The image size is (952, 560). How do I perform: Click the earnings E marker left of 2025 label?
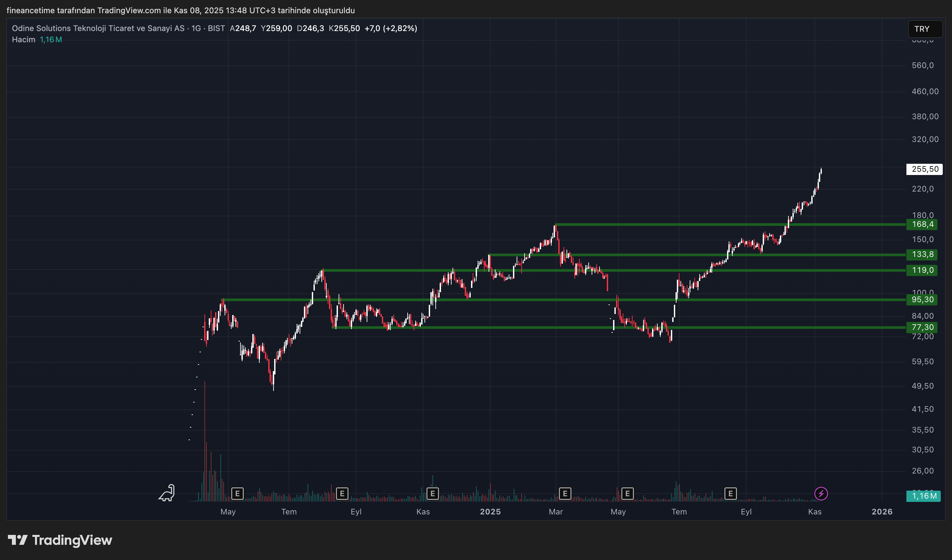[x=433, y=494]
